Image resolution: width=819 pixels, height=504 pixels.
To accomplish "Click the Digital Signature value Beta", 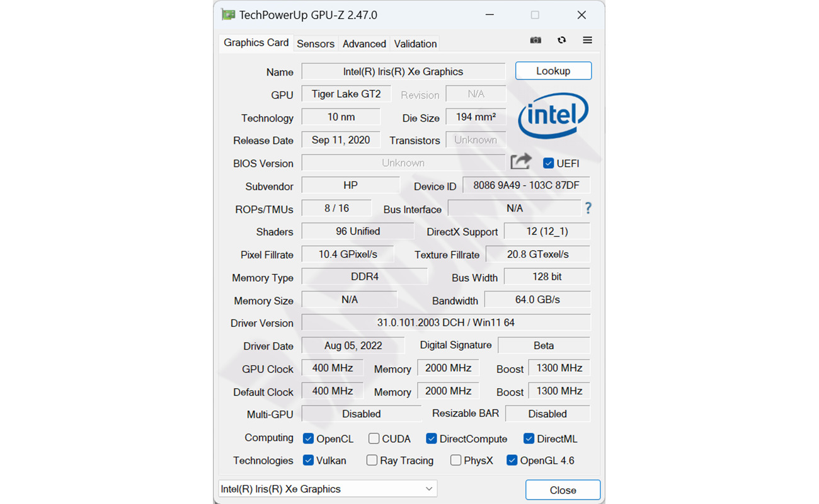I will 544,345.
